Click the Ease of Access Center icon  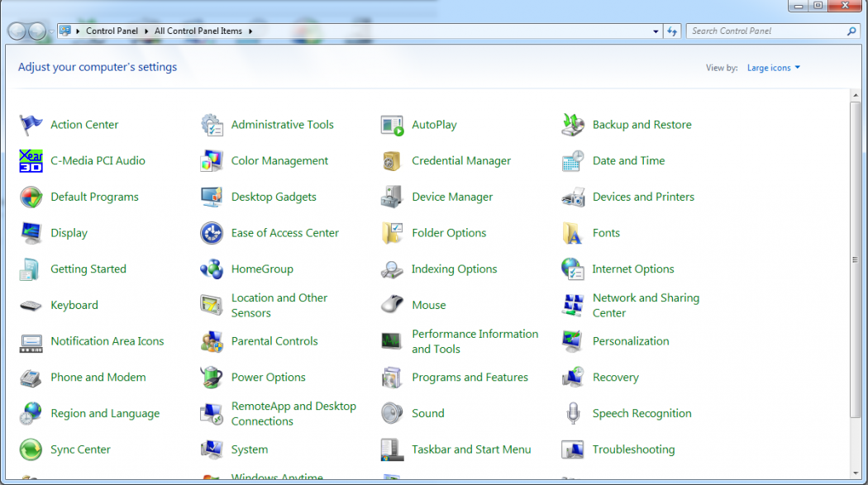click(x=212, y=233)
